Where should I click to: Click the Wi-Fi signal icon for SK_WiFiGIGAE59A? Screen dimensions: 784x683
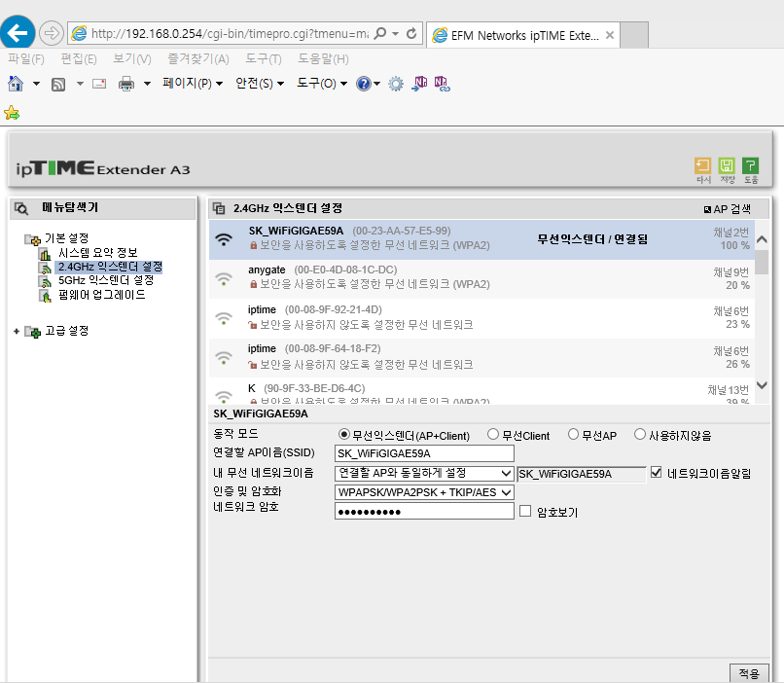224,239
